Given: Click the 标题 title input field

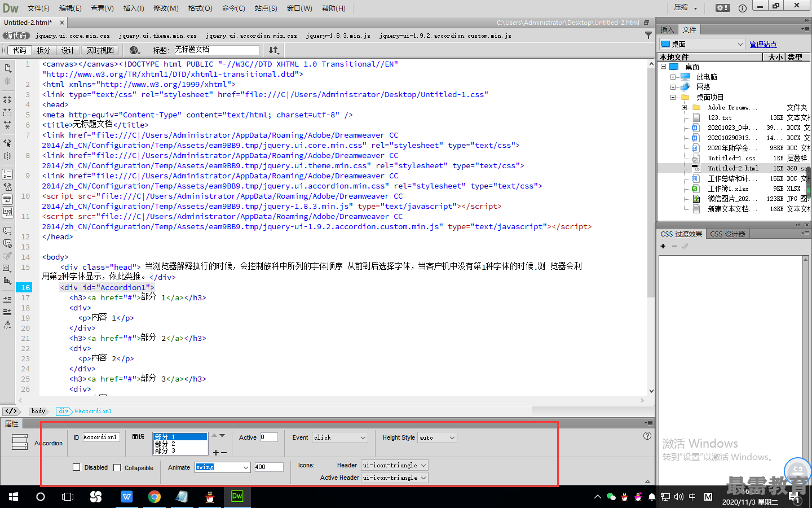Looking at the screenshot, I should pyautogui.click(x=216, y=50).
